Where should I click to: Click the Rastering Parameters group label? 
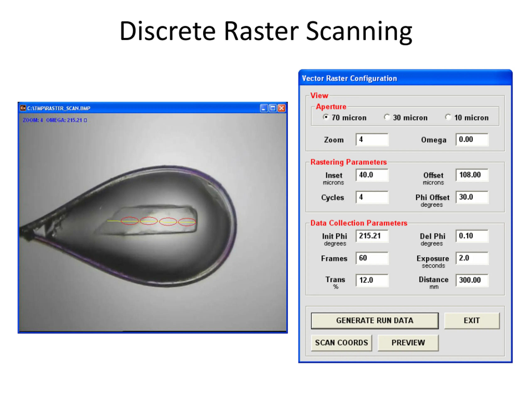coord(349,162)
